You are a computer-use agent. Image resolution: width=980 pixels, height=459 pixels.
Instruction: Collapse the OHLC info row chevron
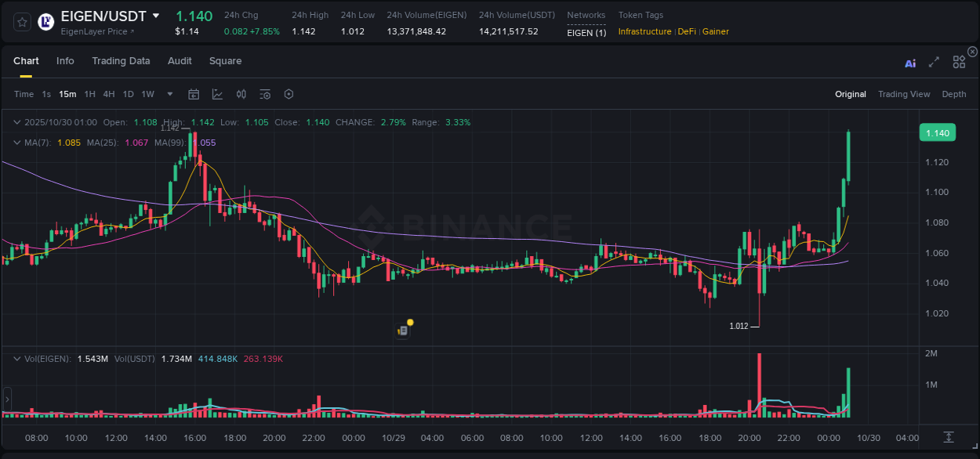coord(16,122)
